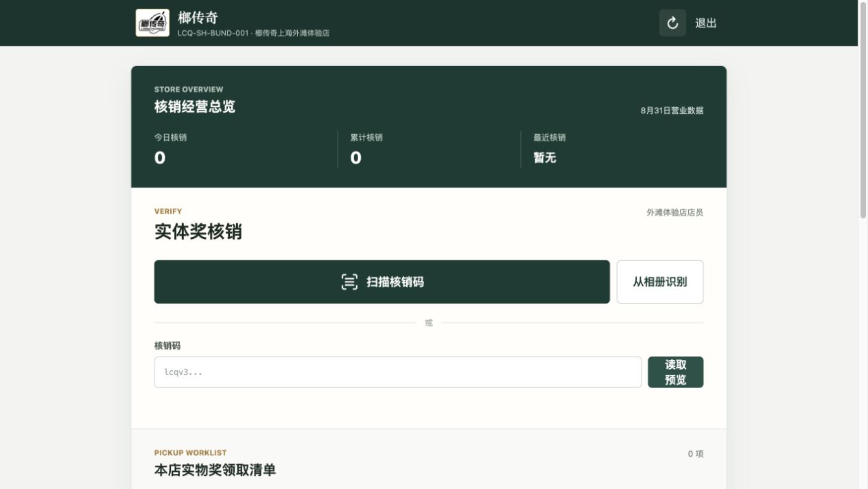
Task: Click the refresh icon button
Action: point(672,23)
